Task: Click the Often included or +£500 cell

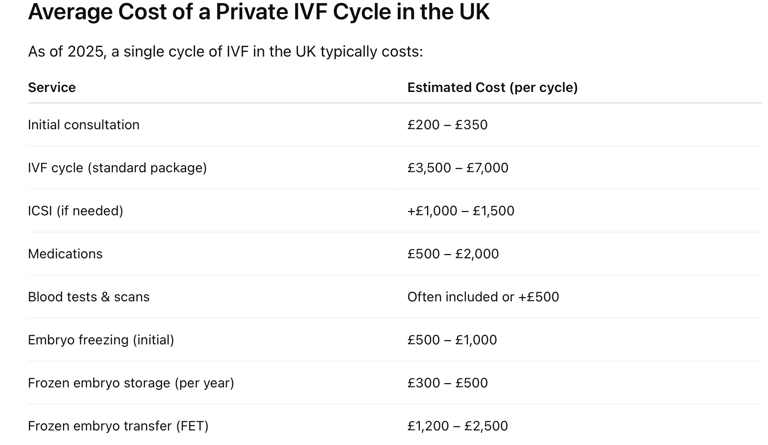Action: (483, 297)
